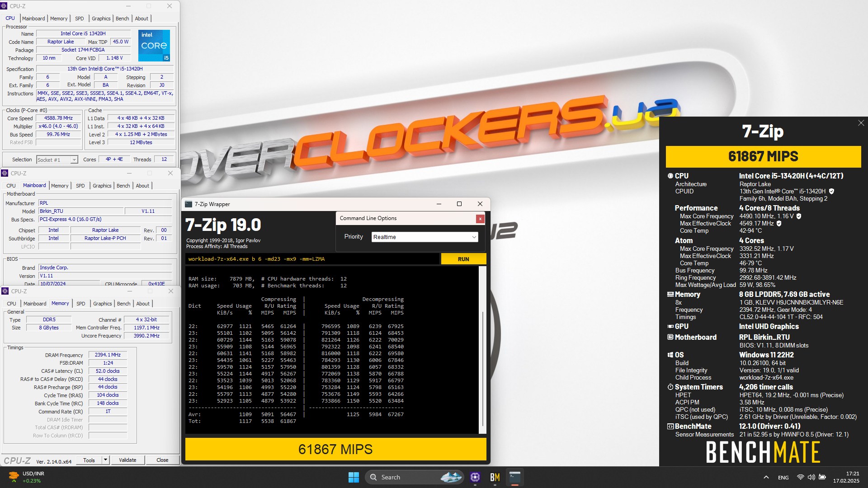The width and height of the screenshot is (868, 488).
Task: Open the CPU-Z taskbar icon
Action: [475, 477]
